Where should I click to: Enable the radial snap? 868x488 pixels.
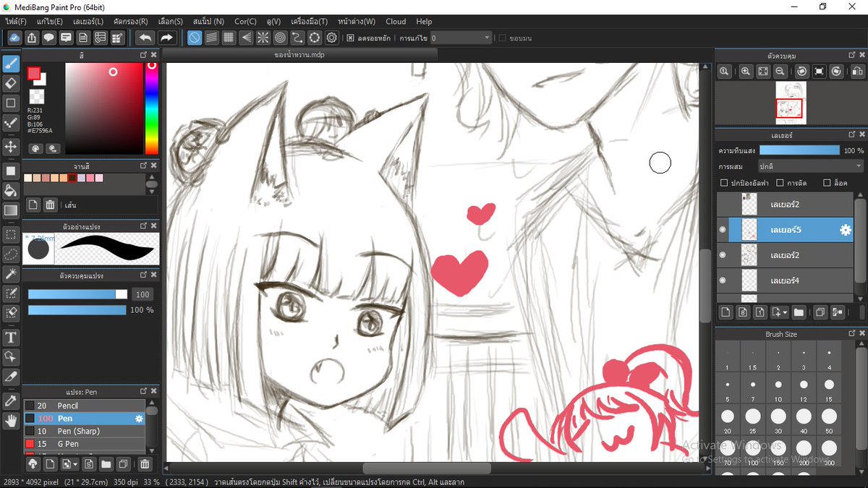(x=263, y=38)
